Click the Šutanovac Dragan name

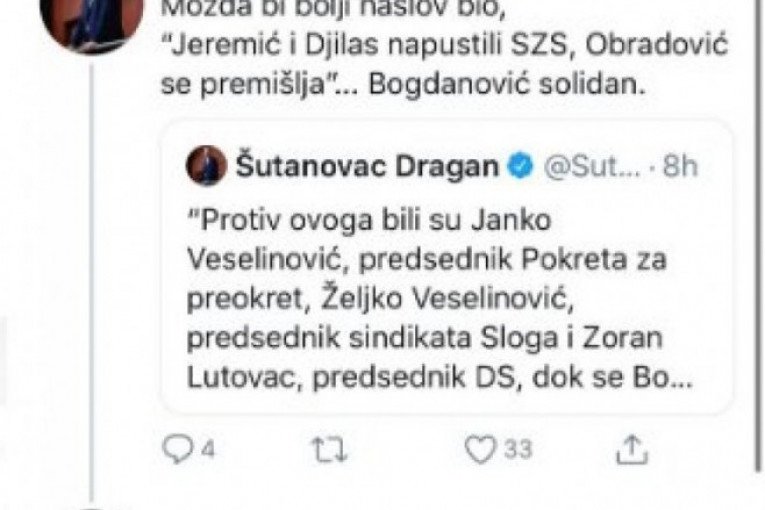click(x=367, y=166)
